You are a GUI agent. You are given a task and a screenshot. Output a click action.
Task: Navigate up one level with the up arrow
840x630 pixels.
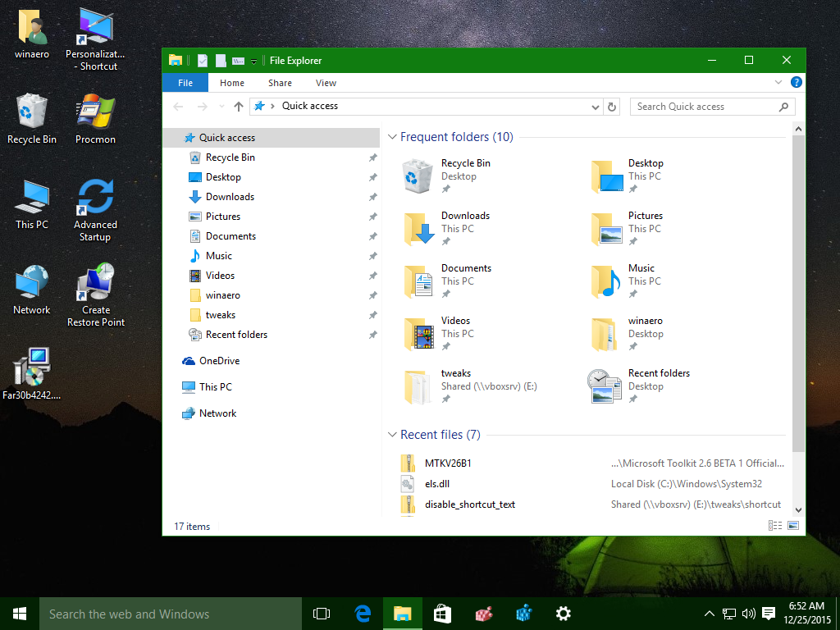point(238,106)
